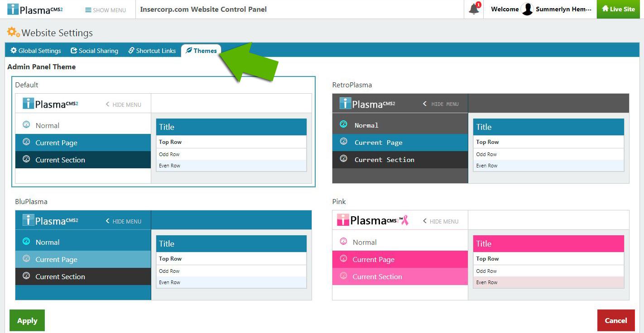
Task: Click the 'Website Settings' page heading
Action: (57, 33)
